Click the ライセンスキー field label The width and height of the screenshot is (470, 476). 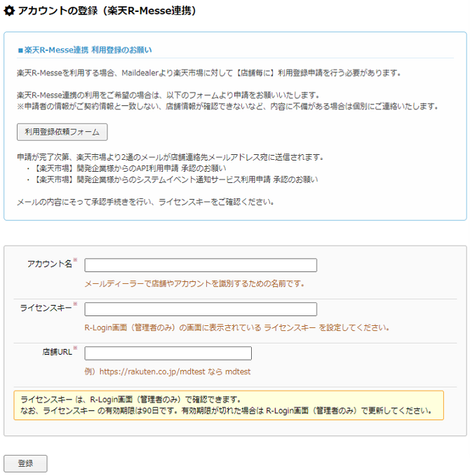[x=46, y=308]
